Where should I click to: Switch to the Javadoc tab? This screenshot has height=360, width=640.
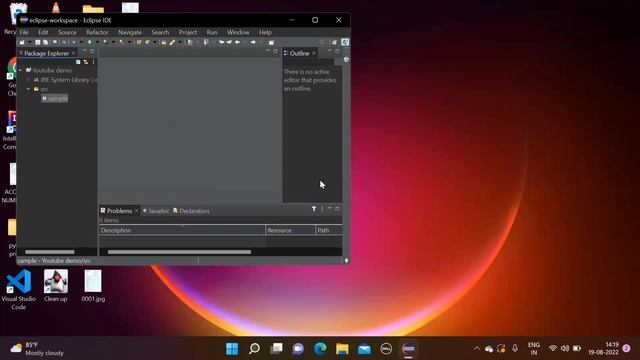pyautogui.click(x=156, y=211)
